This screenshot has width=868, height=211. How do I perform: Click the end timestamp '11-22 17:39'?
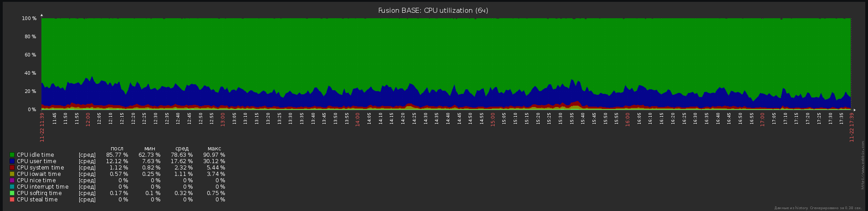[851, 127]
